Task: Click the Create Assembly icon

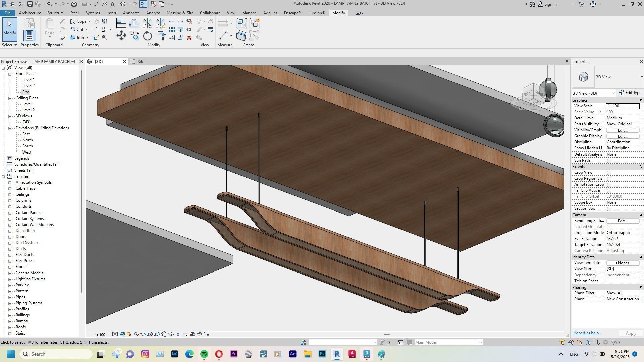Action: pos(241,23)
